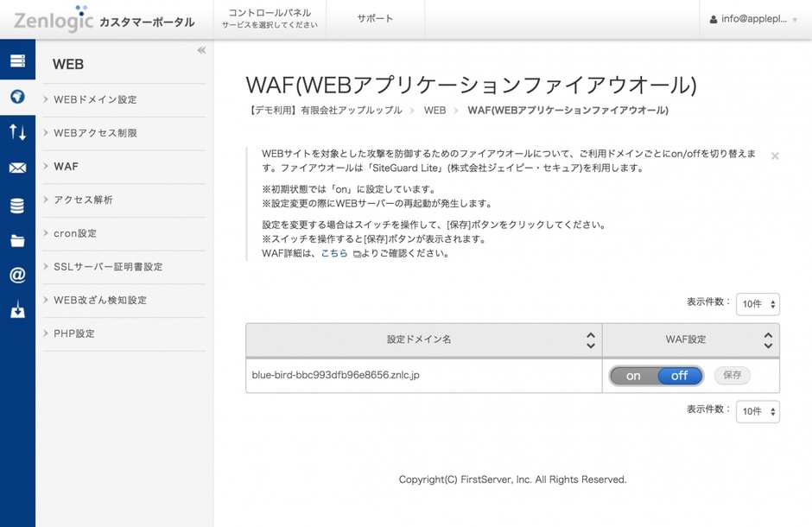Viewport: 812px width, 527px height.
Task: Open the サポート tab
Action: point(375,19)
